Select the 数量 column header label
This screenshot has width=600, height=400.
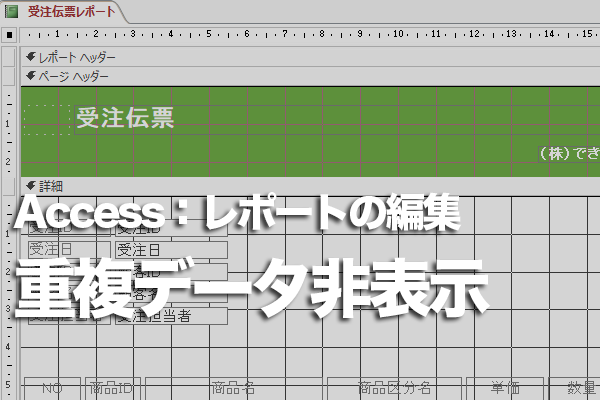(574, 389)
